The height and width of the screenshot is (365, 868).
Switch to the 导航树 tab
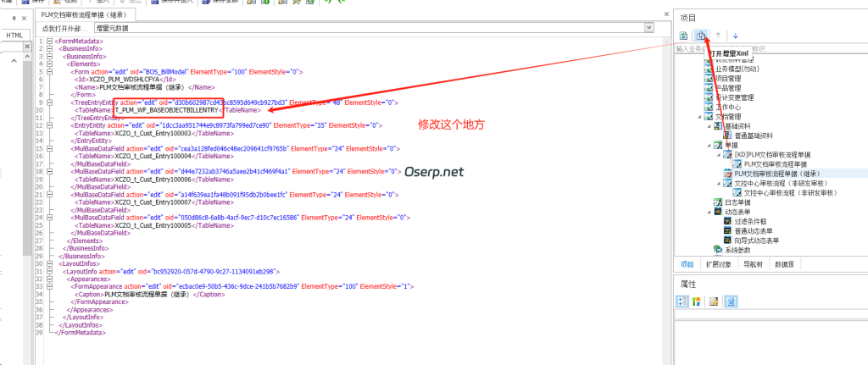(x=754, y=264)
